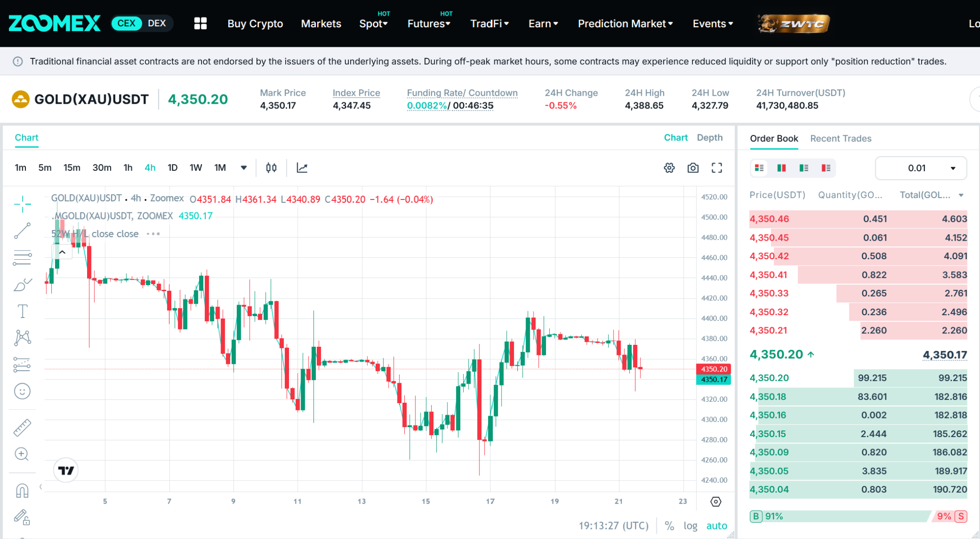Switch to the Depth chart tab
980x539 pixels.
710,138
